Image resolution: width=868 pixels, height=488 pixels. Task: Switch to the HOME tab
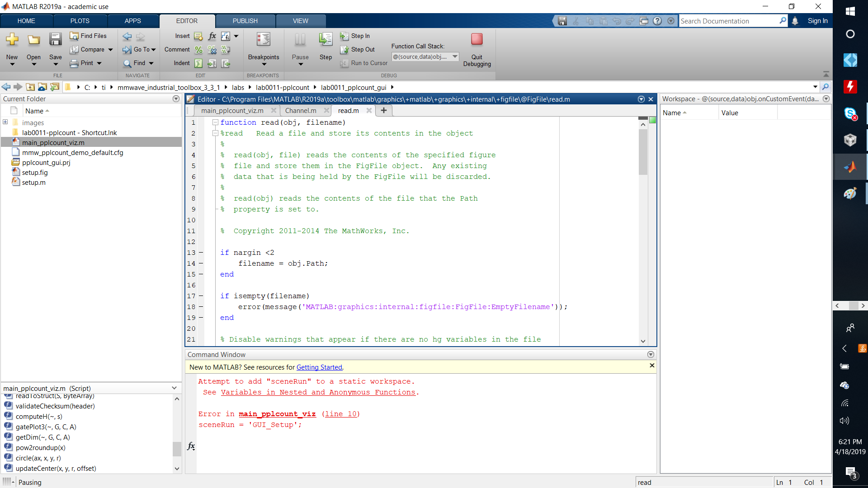click(26, 21)
